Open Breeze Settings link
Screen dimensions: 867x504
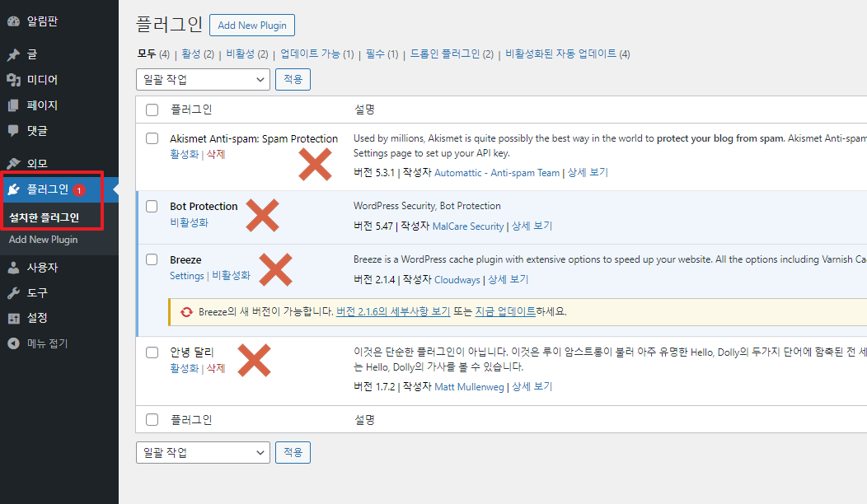tap(187, 275)
